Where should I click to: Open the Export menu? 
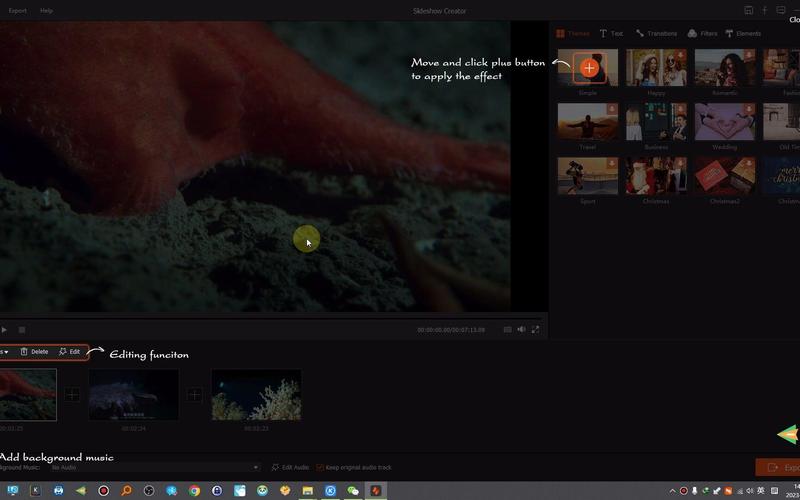(x=17, y=11)
